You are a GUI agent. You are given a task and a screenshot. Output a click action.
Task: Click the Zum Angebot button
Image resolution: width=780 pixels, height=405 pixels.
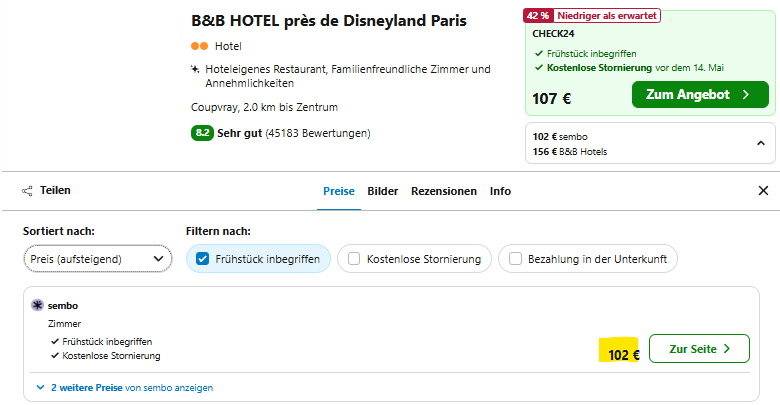(700, 95)
